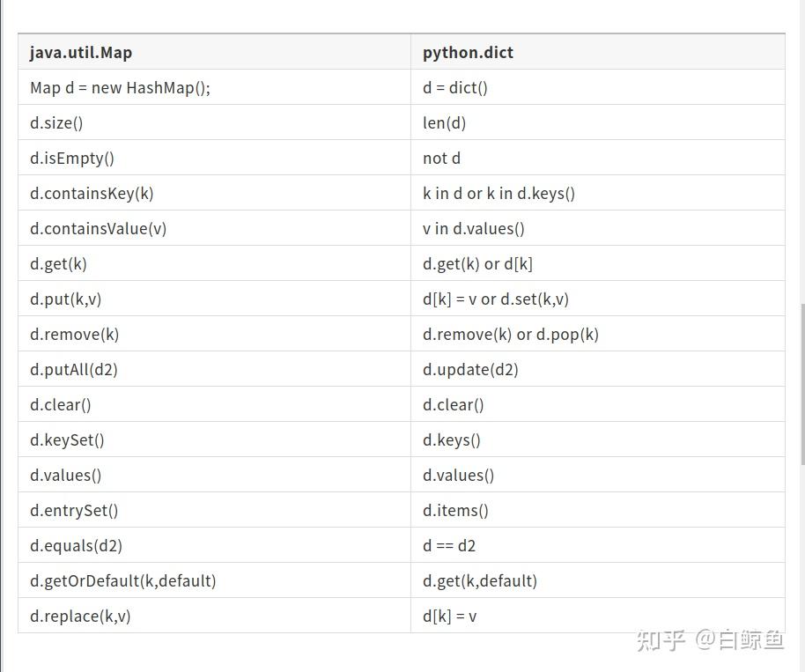This screenshot has height=672, width=805.
Task: Select the 'Map d = new HashMap();' cell
Action: point(214,87)
